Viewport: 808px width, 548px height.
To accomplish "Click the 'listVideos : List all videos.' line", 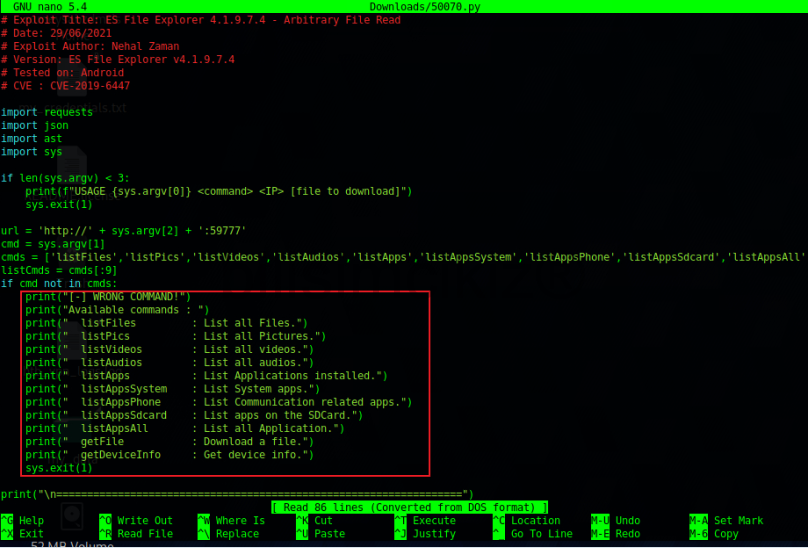I will [170, 350].
